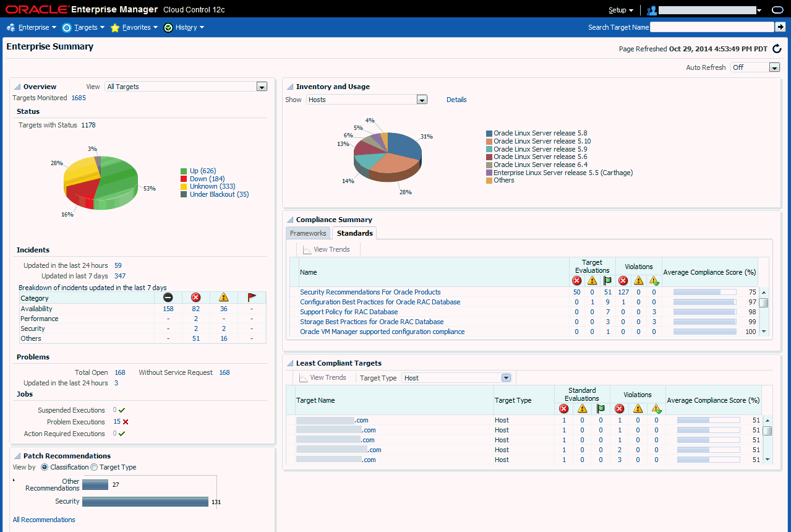Click the accessibility oval icon in header
This screenshot has height=532, width=791.
coord(778,11)
